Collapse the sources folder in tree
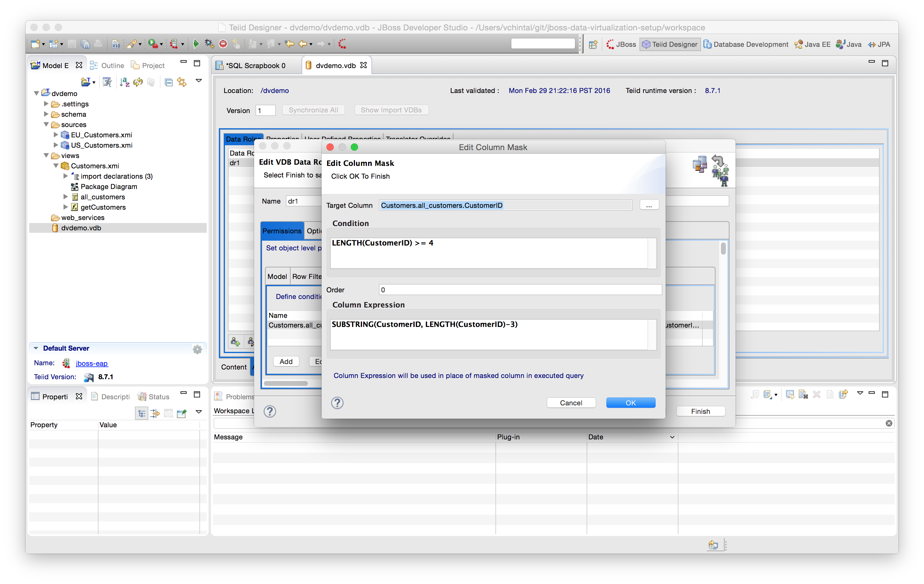 coord(47,124)
